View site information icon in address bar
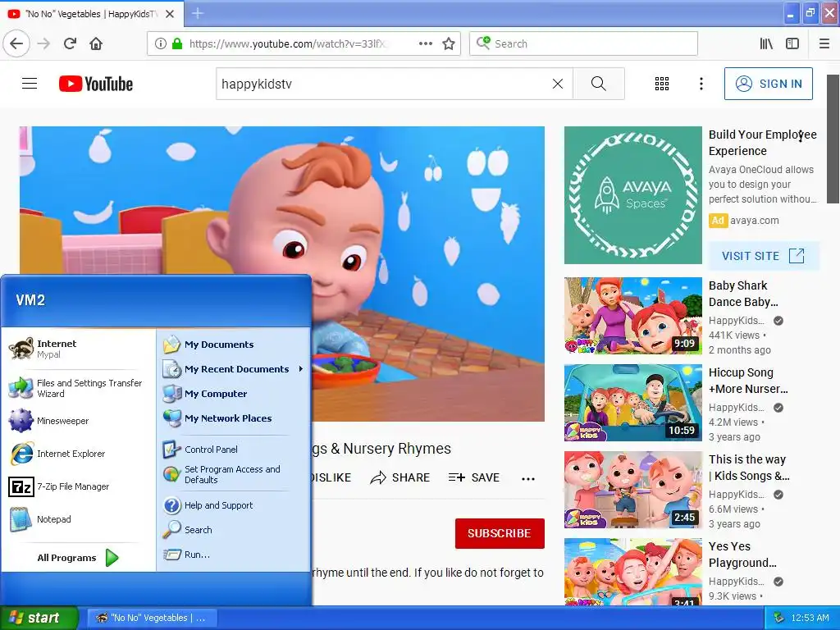This screenshot has width=840, height=630. (160, 44)
